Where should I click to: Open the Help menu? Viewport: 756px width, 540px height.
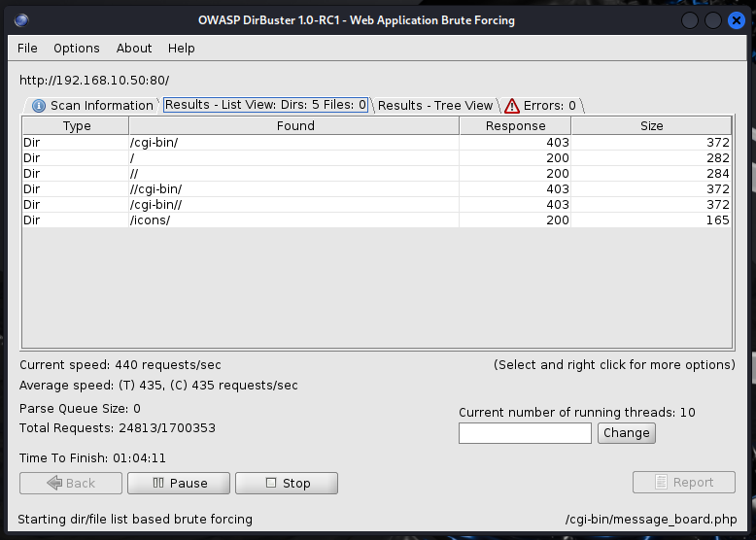(x=182, y=49)
